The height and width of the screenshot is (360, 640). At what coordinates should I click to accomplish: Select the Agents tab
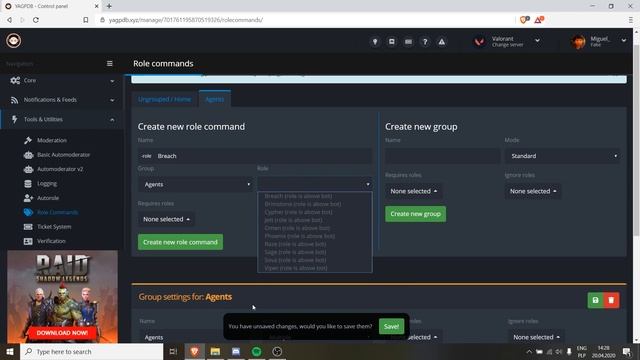(x=215, y=99)
